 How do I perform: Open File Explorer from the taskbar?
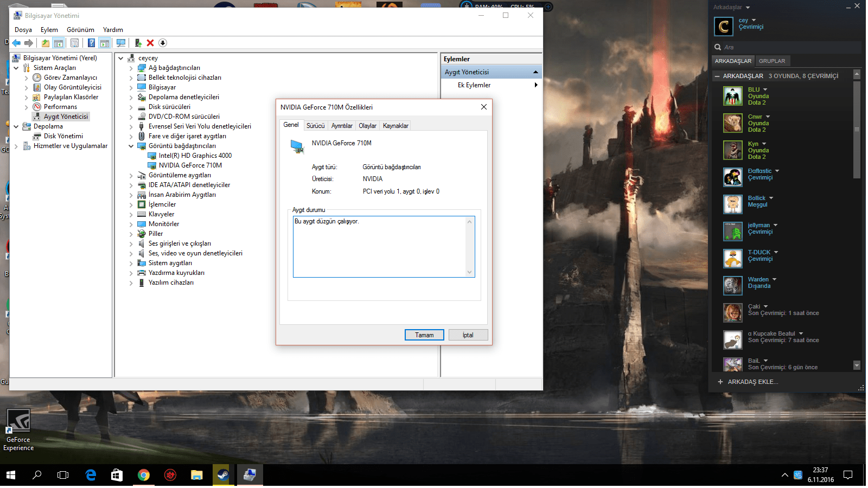pos(196,475)
